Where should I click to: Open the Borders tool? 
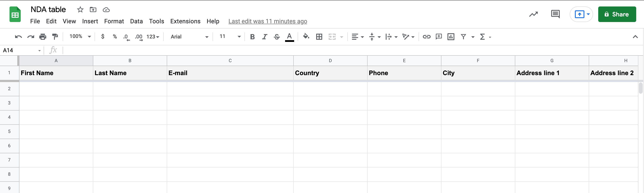(319, 37)
